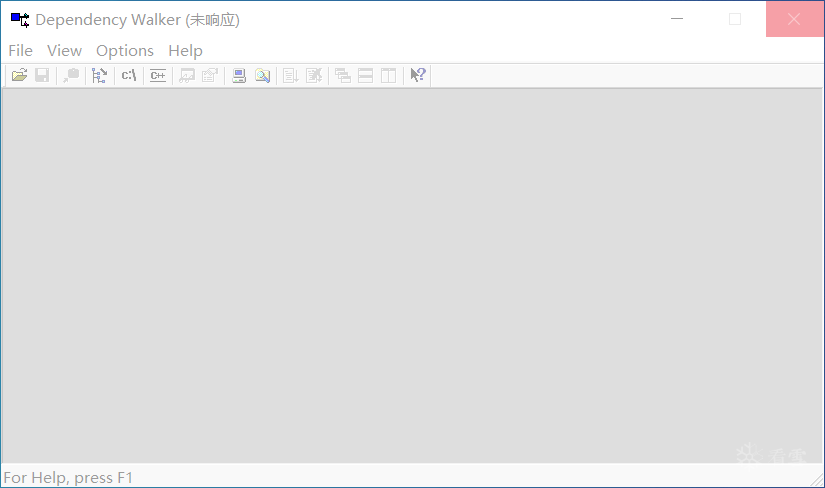This screenshot has height=488, width=825.
Task: Open the Help menu
Action: (x=185, y=51)
